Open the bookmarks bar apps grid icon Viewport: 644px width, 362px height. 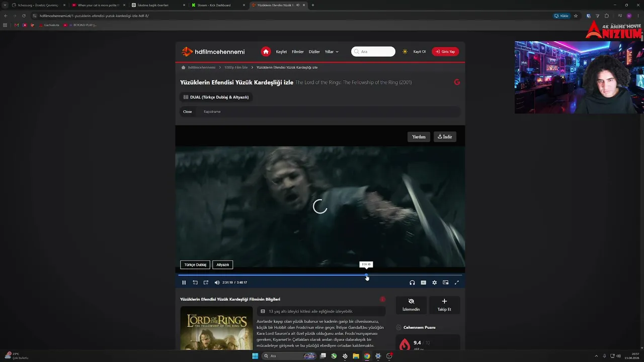[x=6, y=25]
